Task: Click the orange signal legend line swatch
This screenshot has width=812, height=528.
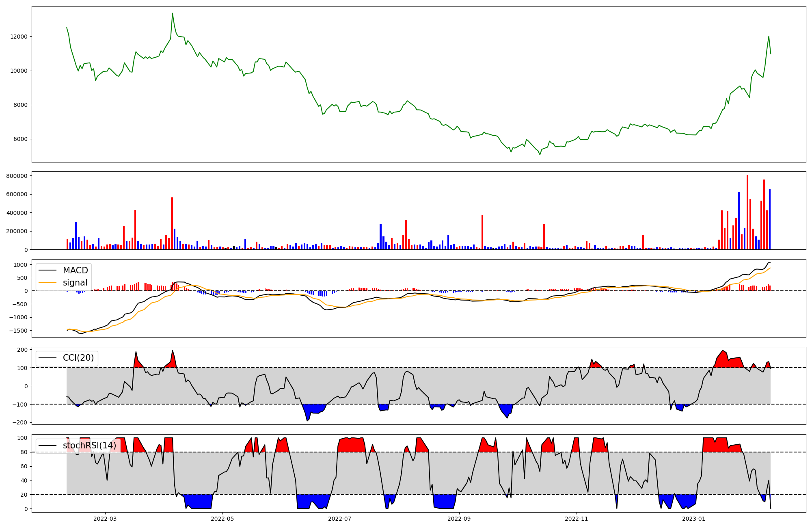Action: pyautogui.click(x=48, y=283)
